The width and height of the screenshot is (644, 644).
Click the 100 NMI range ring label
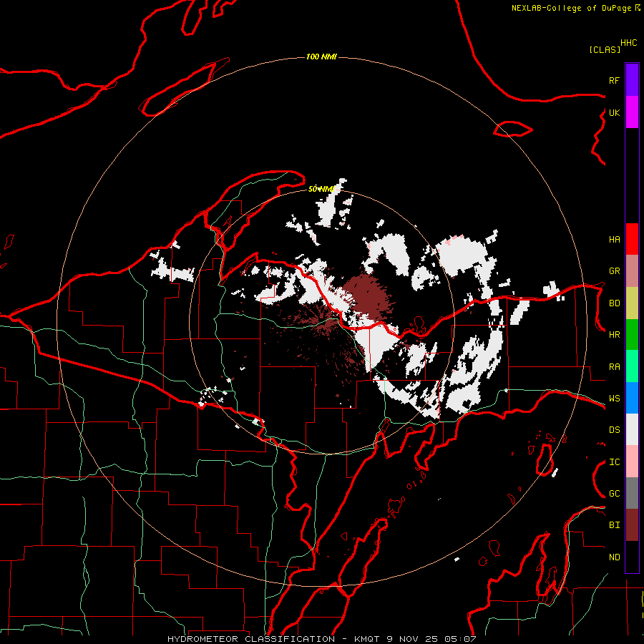321,57
